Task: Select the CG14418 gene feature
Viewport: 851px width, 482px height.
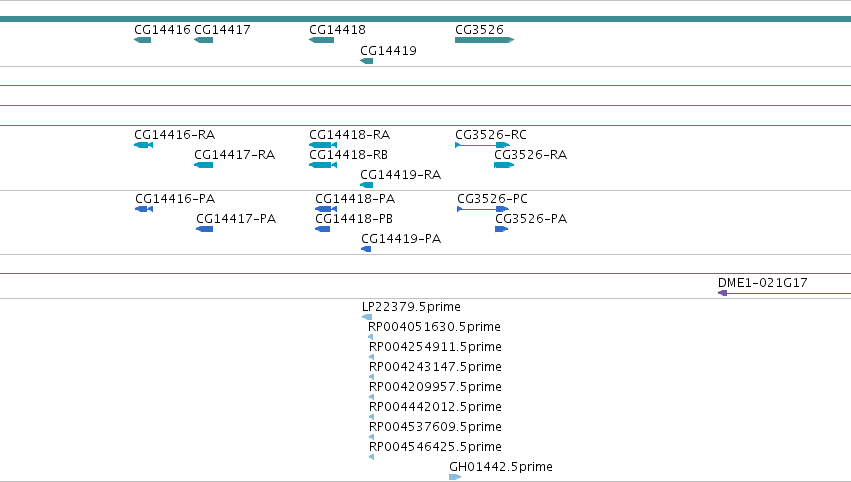Action: tap(321, 40)
